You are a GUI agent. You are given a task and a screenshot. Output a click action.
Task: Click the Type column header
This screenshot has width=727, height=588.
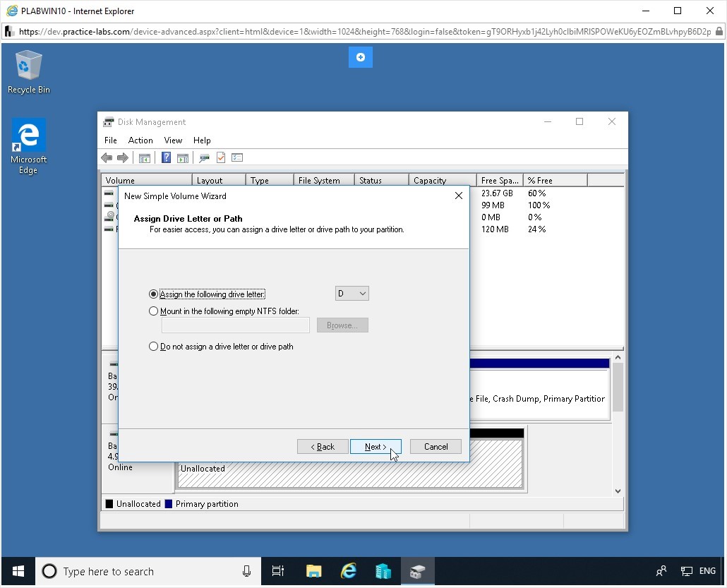(x=270, y=180)
